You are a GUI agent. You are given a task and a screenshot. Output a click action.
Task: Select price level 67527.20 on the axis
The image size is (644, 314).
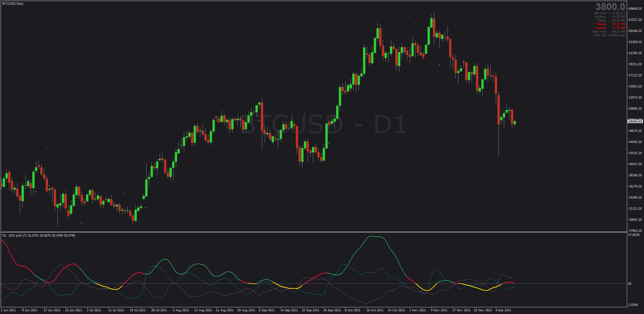pyautogui.click(x=635, y=20)
